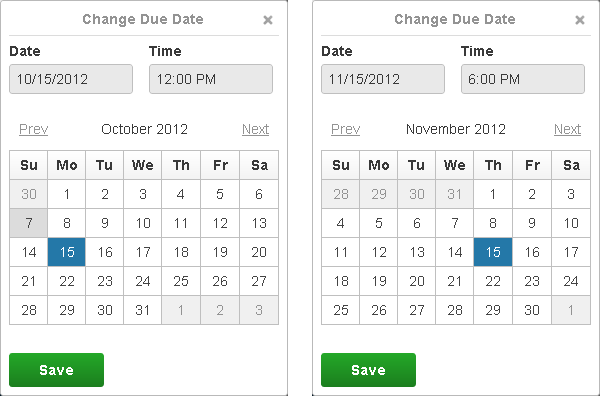Image resolution: width=600 pixels, height=396 pixels.
Task: Save the October due date
Action: click(56, 370)
